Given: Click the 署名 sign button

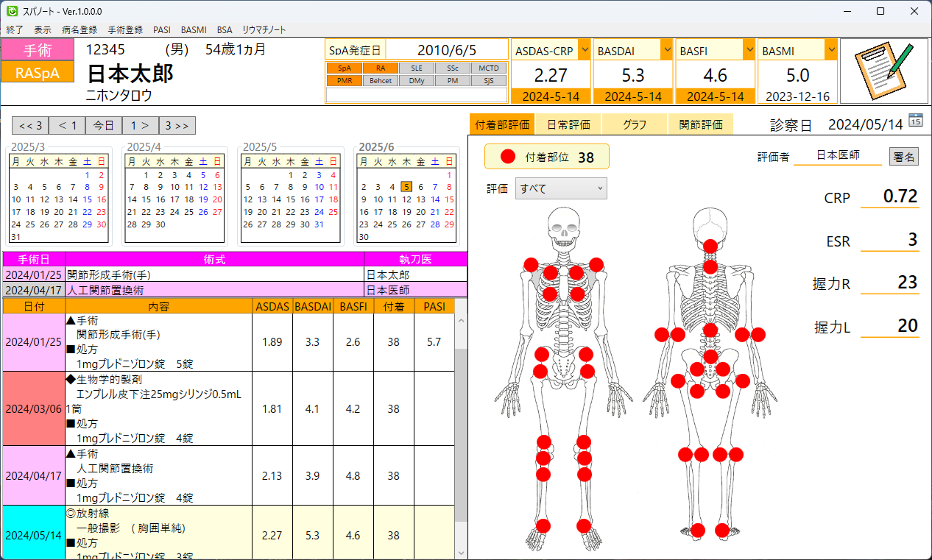Looking at the screenshot, I should pyautogui.click(x=904, y=156).
